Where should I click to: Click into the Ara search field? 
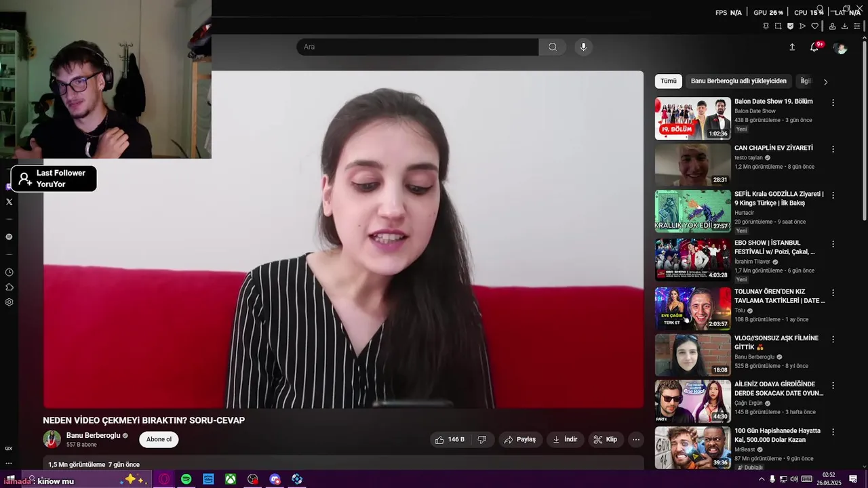[418, 47]
